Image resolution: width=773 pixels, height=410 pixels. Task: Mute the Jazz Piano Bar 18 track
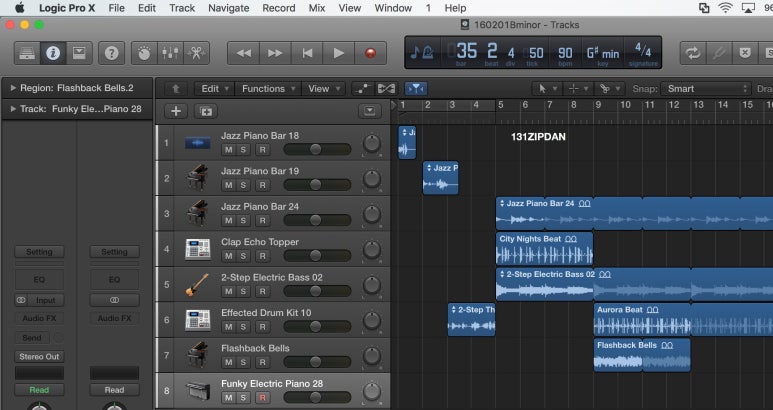coord(228,150)
